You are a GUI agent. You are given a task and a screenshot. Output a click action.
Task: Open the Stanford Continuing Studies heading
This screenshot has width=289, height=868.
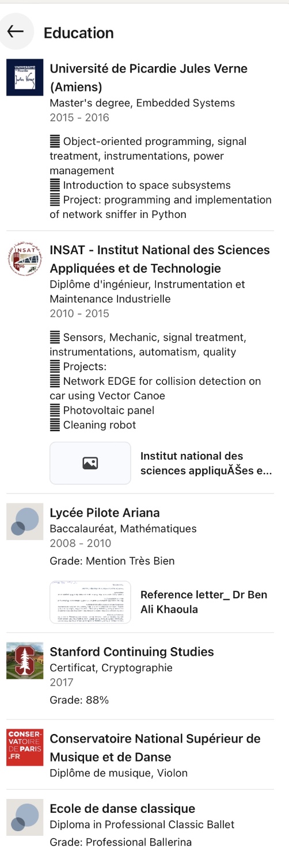click(x=132, y=652)
